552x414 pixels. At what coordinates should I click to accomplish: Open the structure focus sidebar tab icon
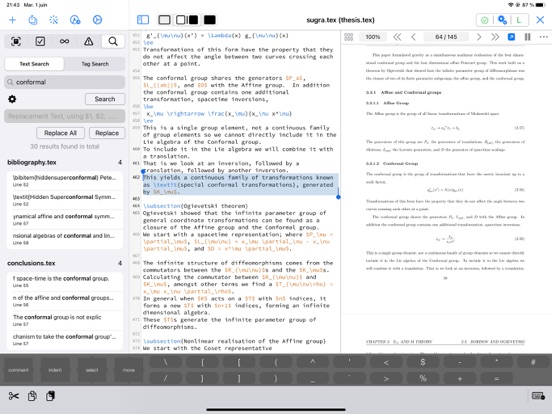pyautogui.click(x=16, y=42)
